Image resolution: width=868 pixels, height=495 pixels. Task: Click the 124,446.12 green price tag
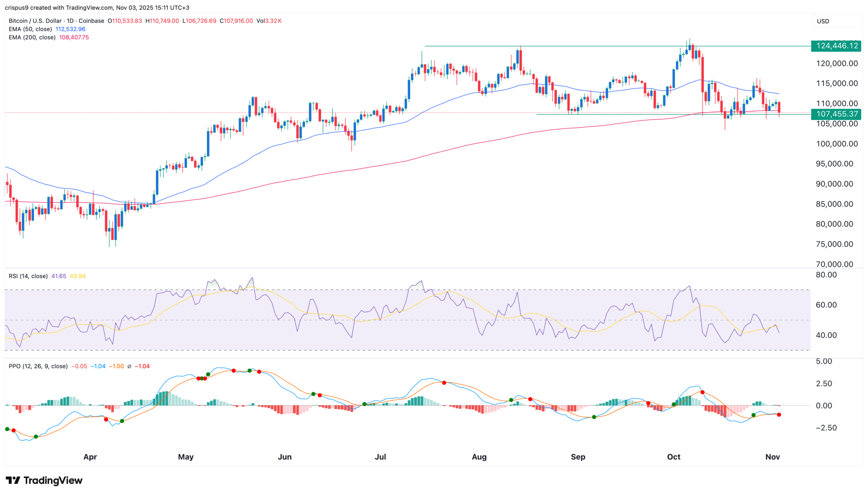(x=836, y=46)
